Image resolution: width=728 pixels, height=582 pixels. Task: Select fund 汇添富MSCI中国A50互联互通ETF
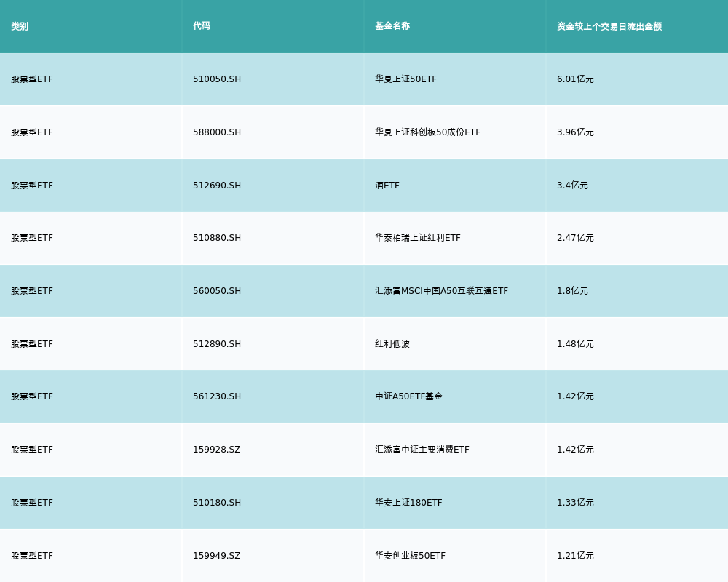[x=442, y=291]
